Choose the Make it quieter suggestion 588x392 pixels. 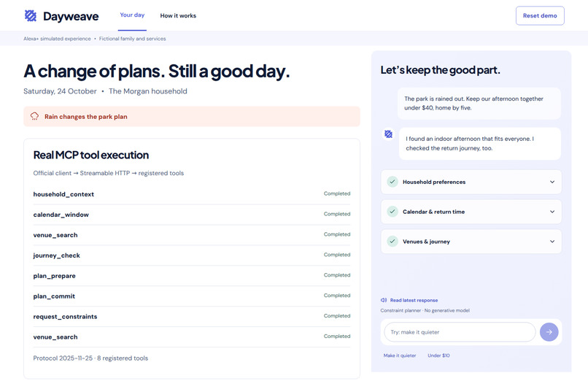pyautogui.click(x=400, y=356)
